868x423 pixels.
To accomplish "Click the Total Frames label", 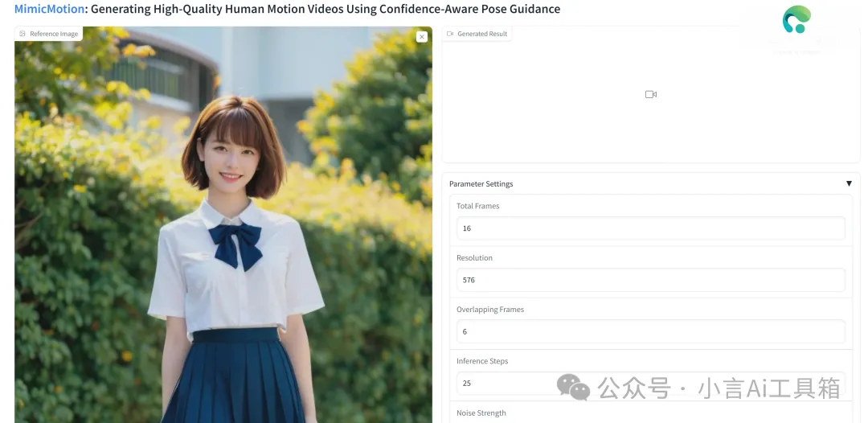I will [x=477, y=206].
